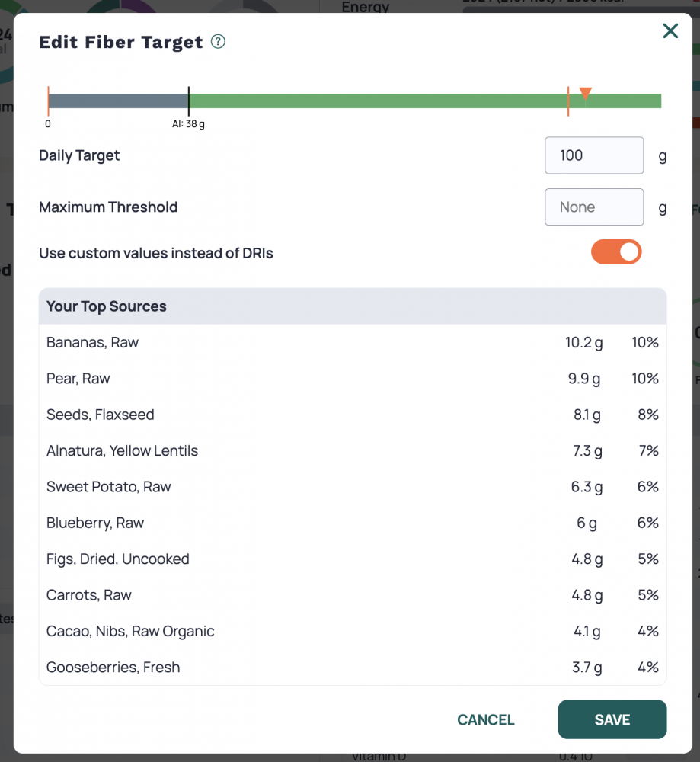Image resolution: width=700 pixels, height=762 pixels.
Task: Click the AI 38 g marker line
Action: coord(189,101)
